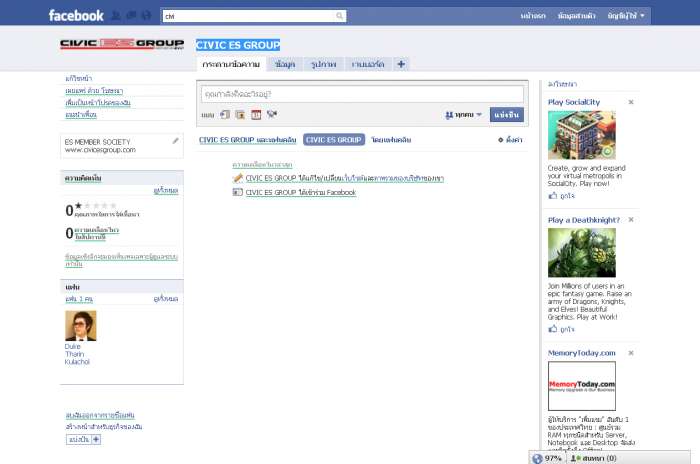700x464 pixels.
Task: Add a new tab with the plus icon
Action: tap(401, 64)
